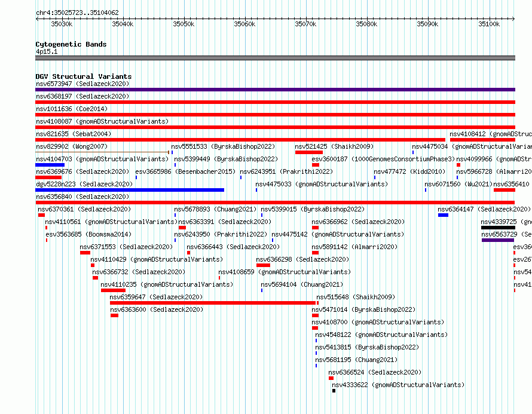Open nsv4108700 gnomADStructuralVariants label
532x414 pixels.
378,322
